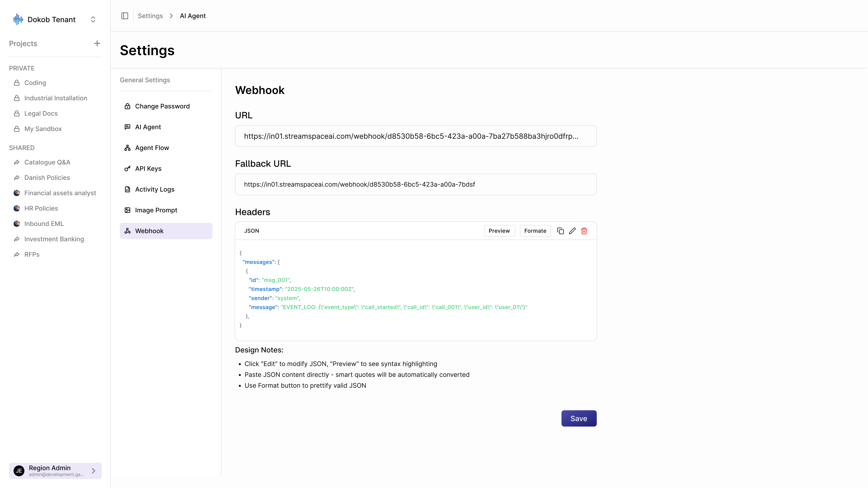868x488 pixels.
Task: Click share arrow icon beside Investment Banking
Action: 17,239
